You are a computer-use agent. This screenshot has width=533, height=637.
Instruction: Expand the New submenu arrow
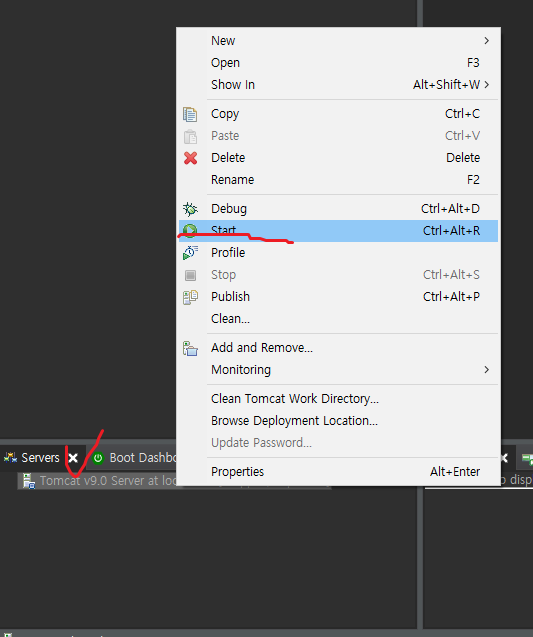(x=486, y=41)
